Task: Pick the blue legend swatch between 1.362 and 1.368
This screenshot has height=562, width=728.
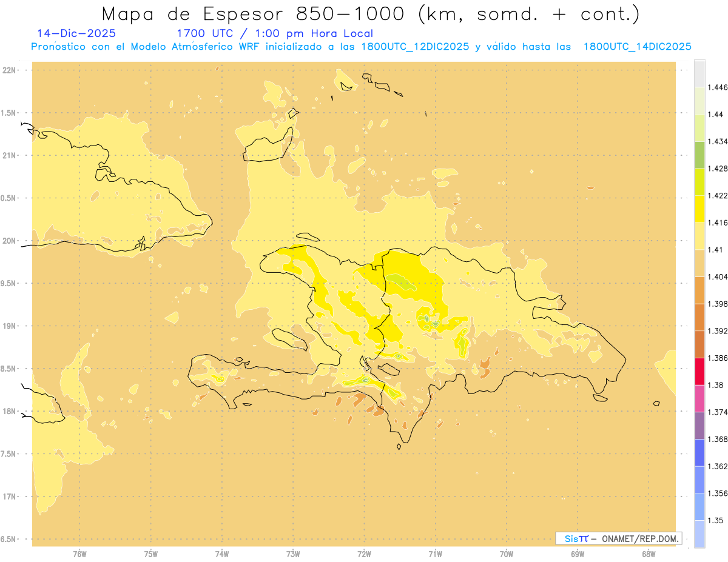Action: pyautogui.click(x=699, y=453)
